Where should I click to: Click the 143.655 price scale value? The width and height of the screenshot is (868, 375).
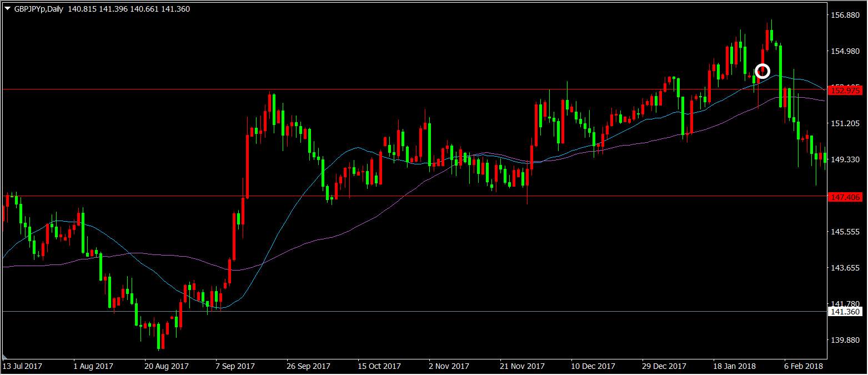tap(844, 268)
